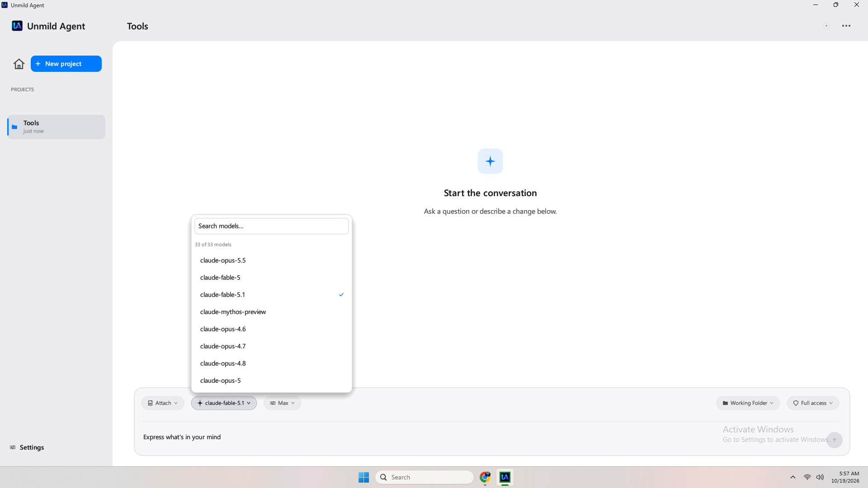Click the Tools page title

(x=137, y=26)
